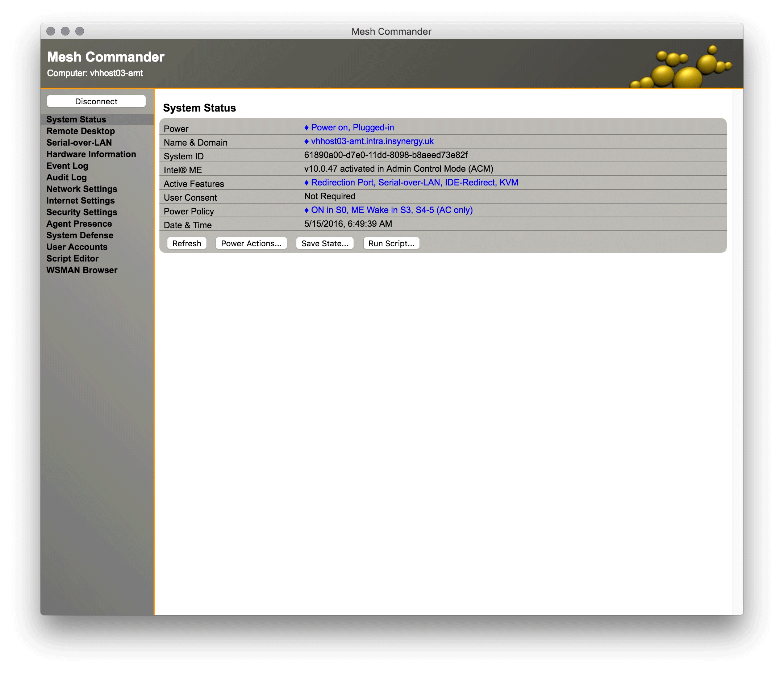Click Save State button
Image resolution: width=784 pixels, height=673 pixels.
[x=325, y=243]
